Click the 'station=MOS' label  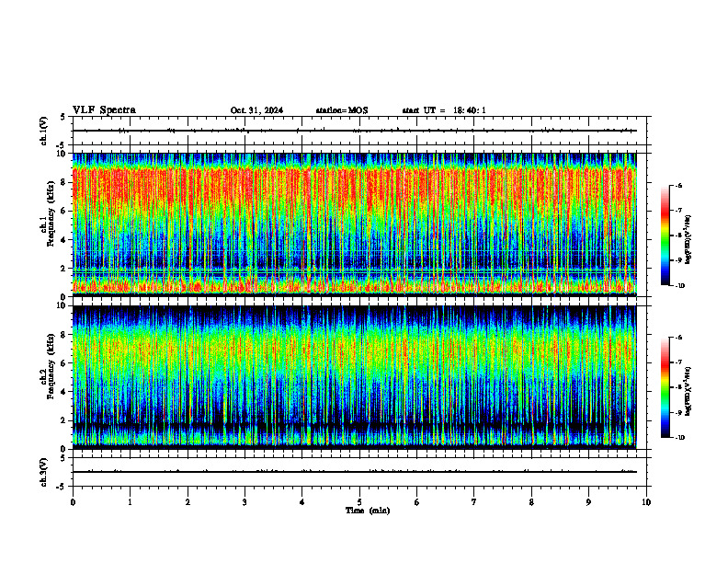(x=342, y=110)
